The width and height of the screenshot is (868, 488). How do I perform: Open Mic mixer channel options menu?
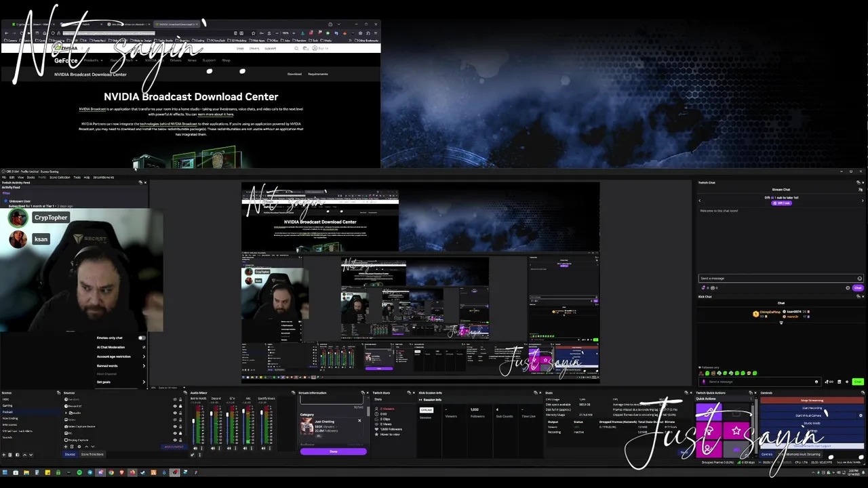coord(252,448)
